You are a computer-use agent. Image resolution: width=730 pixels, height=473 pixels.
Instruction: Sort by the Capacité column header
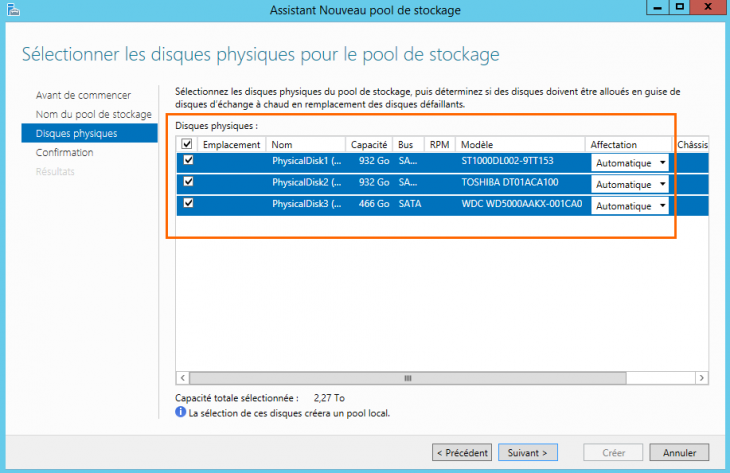pos(369,145)
